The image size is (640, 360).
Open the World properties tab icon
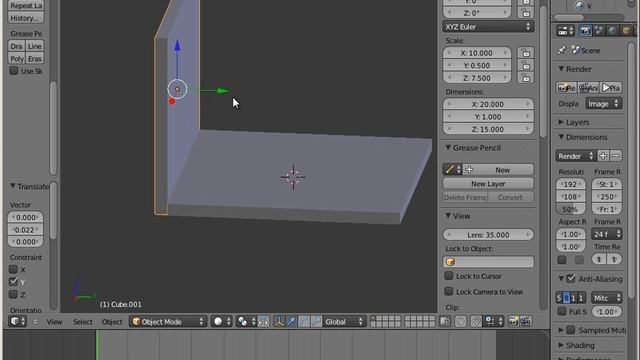(x=612, y=31)
